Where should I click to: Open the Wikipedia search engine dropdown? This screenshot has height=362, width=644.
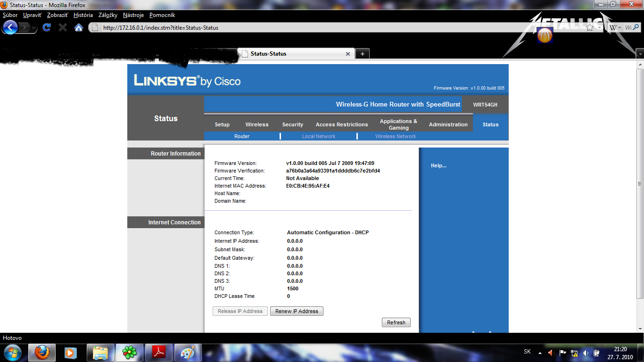point(614,27)
